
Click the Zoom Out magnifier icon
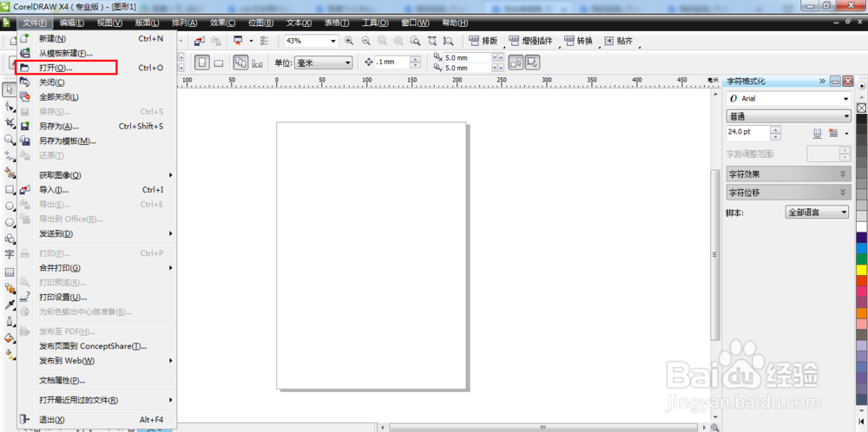[365, 41]
